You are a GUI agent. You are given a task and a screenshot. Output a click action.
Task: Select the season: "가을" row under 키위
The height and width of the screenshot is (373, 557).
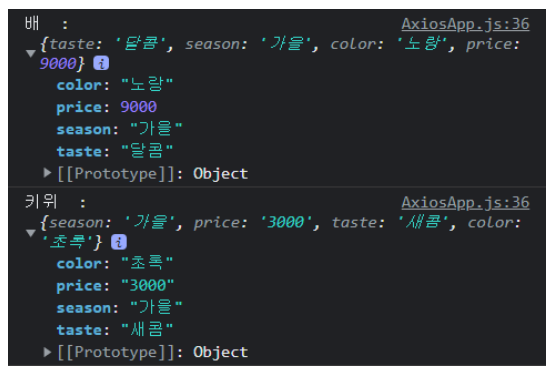point(119,308)
